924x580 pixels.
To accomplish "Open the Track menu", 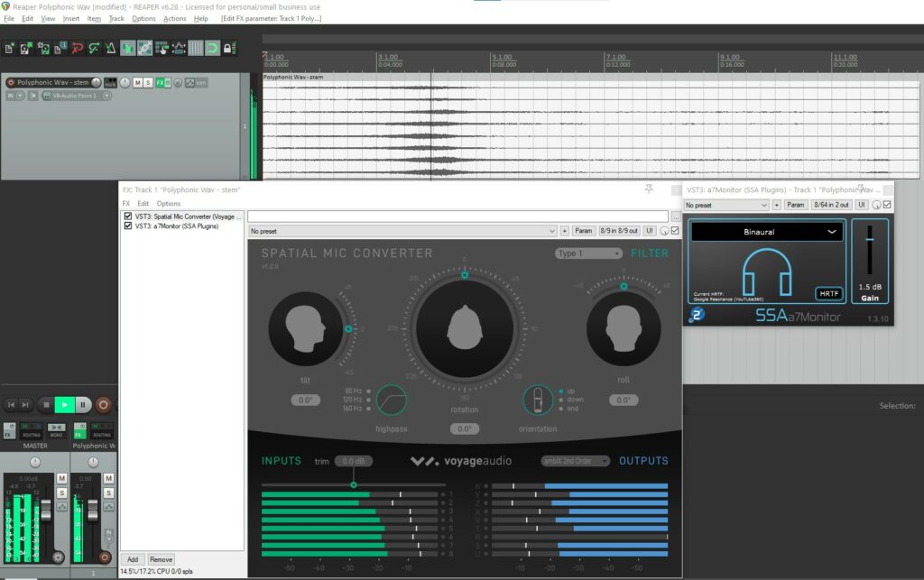I will pyautogui.click(x=116, y=18).
